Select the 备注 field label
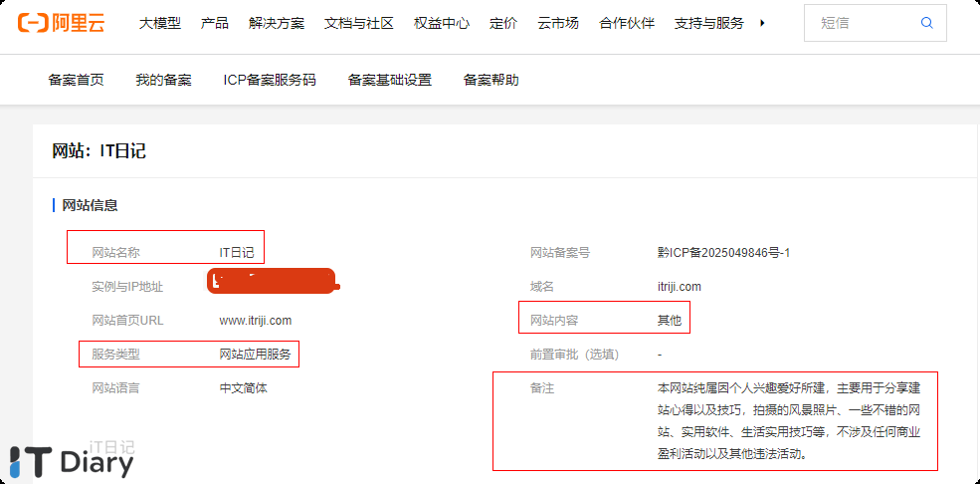Image resolution: width=980 pixels, height=484 pixels. (x=542, y=388)
